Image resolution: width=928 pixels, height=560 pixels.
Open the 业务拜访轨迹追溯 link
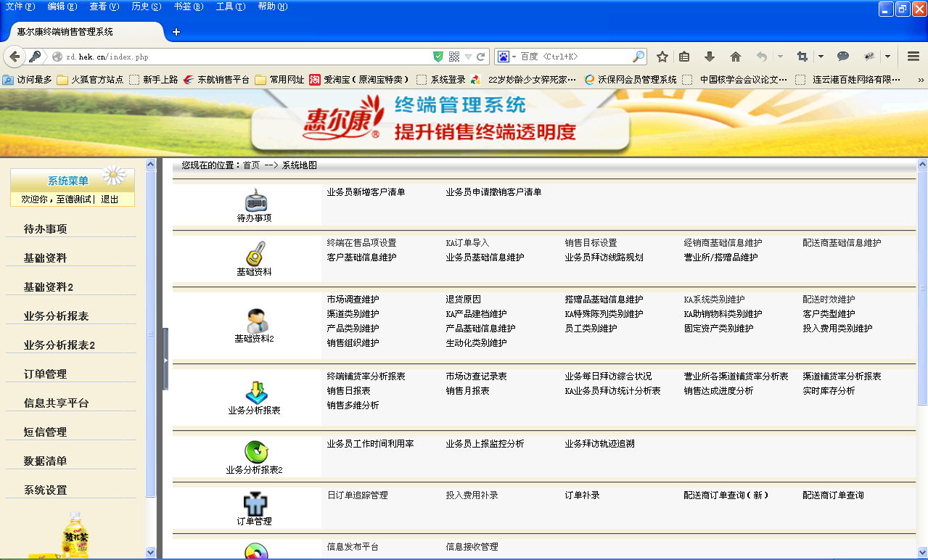point(600,444)
